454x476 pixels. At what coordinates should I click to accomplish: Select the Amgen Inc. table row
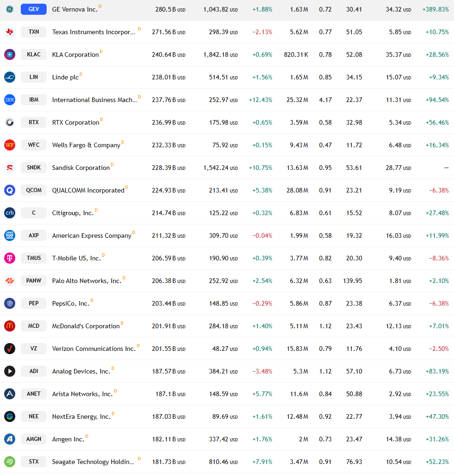[x=227, y=439]
